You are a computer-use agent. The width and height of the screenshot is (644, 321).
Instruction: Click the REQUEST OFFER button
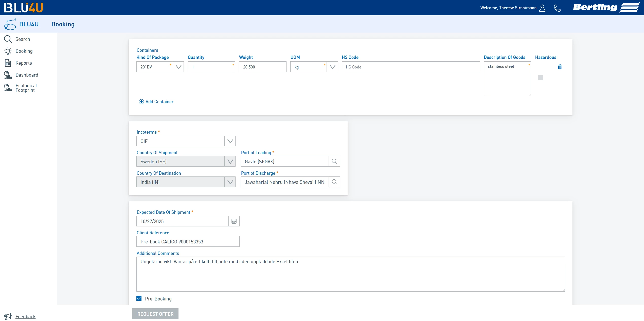pyautogui.click(x=155, y=314)
